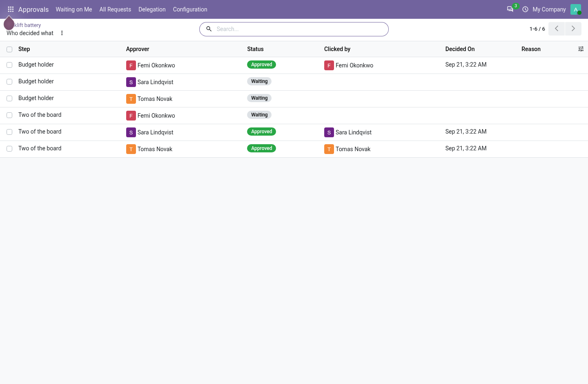Open the Waiting on Me menu

pos(74,9)
